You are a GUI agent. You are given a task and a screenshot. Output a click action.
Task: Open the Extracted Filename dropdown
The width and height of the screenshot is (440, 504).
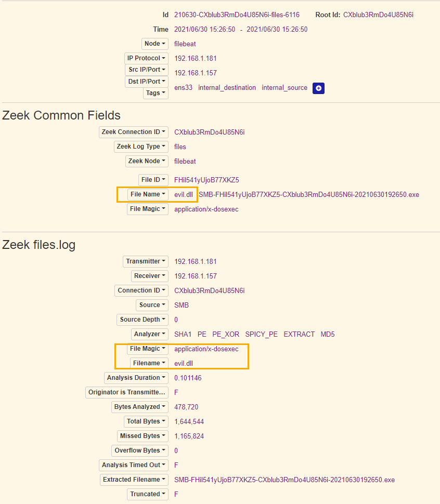[134, 480]
